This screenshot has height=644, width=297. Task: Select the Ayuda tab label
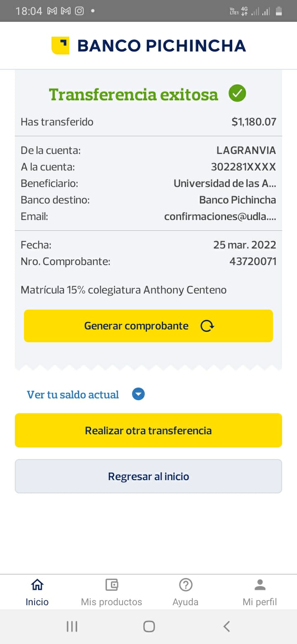pyautogui.click(x=186, y=602)
